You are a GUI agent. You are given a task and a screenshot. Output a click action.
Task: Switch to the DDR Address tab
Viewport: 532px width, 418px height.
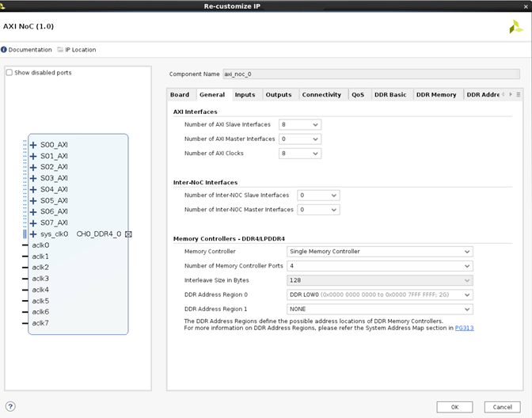(482, 95)
